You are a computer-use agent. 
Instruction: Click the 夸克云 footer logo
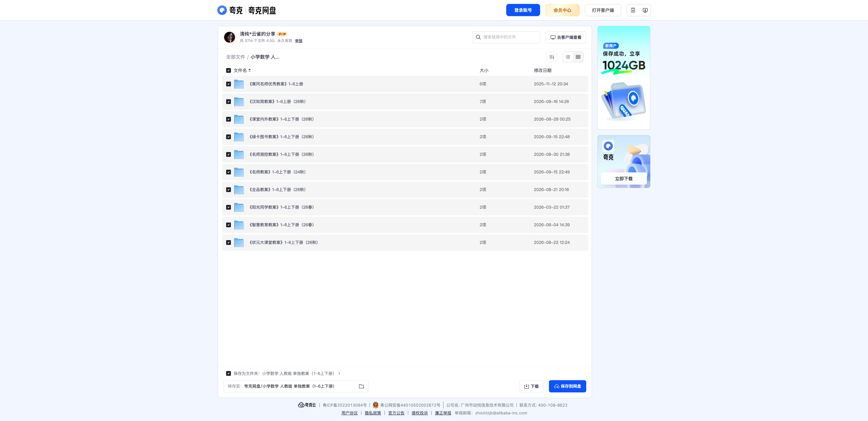[x=307, y=405]
